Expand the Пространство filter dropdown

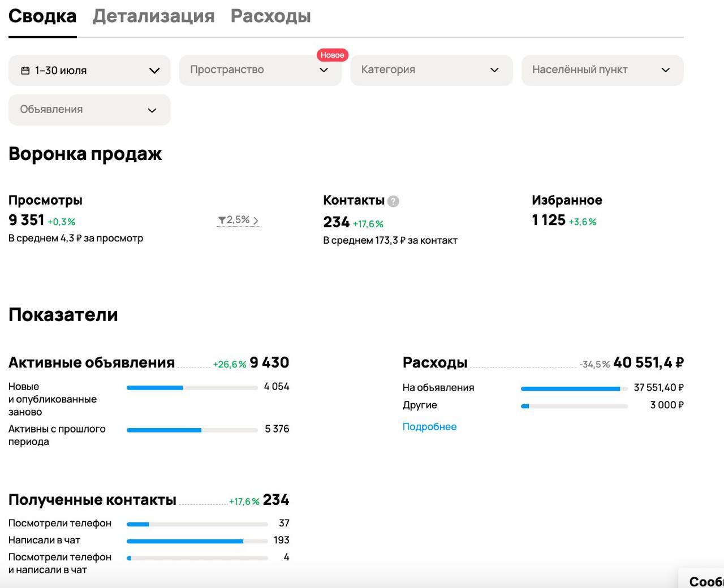pyautogui.click(x=260, y=70)
